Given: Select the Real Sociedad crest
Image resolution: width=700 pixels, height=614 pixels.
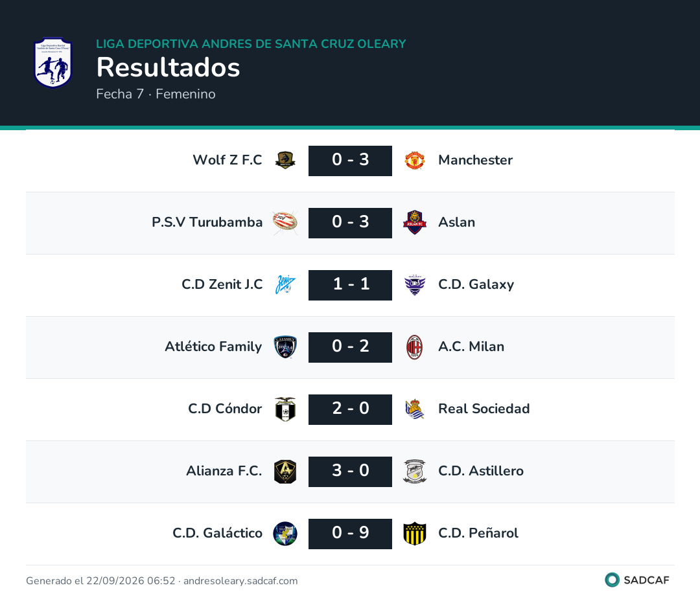Looking at the screenshot, I should coord(415,409).
